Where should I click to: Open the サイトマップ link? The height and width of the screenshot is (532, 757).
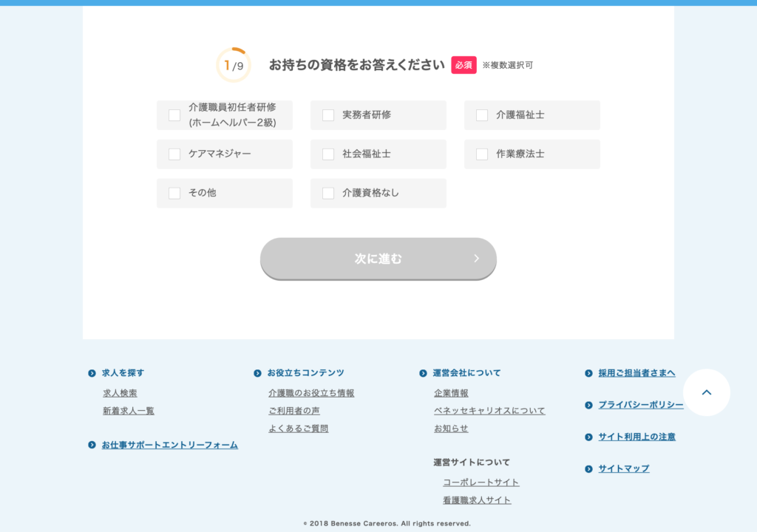coord(624,468)
